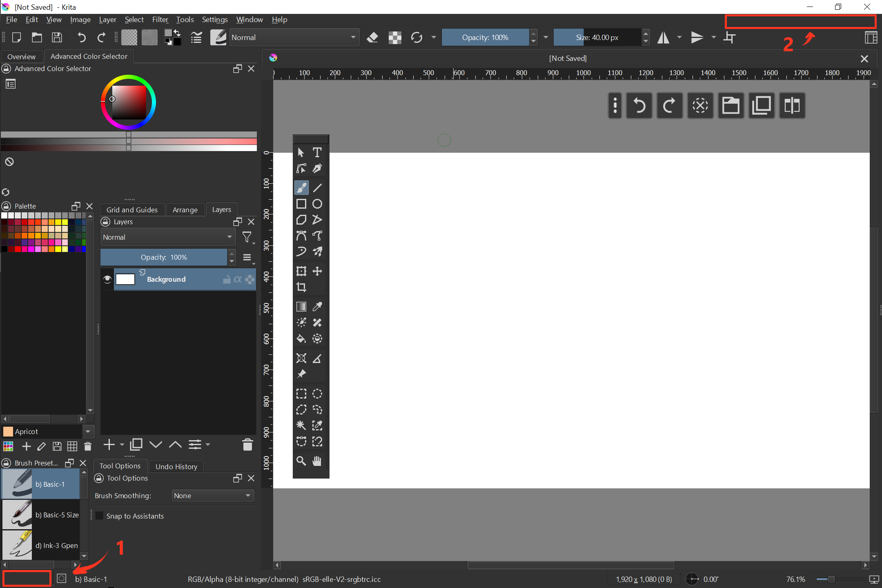Click the brush Opacity 100% slider
This screenshot has width=882, height=588.
pyautogui.click(x=485, y=38)
